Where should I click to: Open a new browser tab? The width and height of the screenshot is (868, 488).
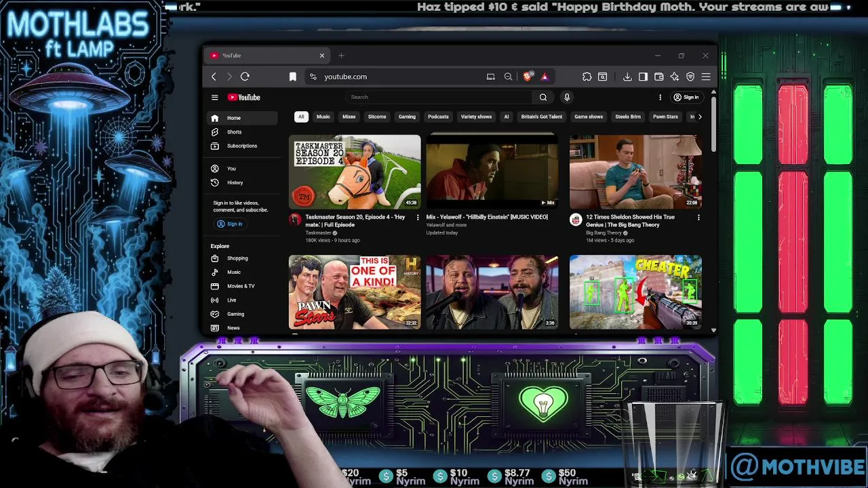(341, 56)
